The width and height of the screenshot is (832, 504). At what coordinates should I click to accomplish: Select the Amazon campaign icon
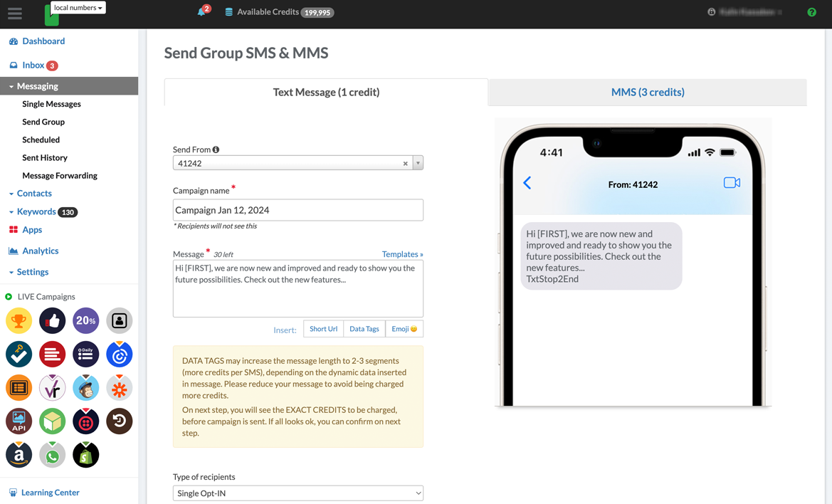tap(19, 454)
